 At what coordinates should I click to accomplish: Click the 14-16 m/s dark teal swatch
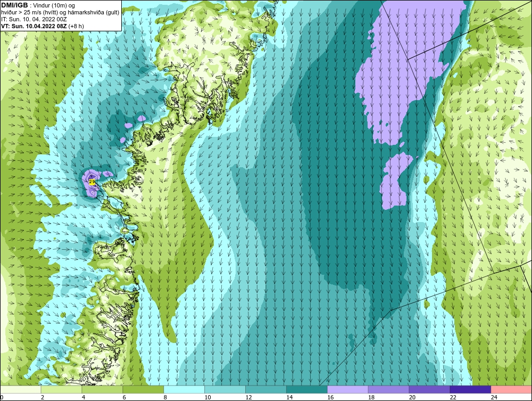[307, 389]
